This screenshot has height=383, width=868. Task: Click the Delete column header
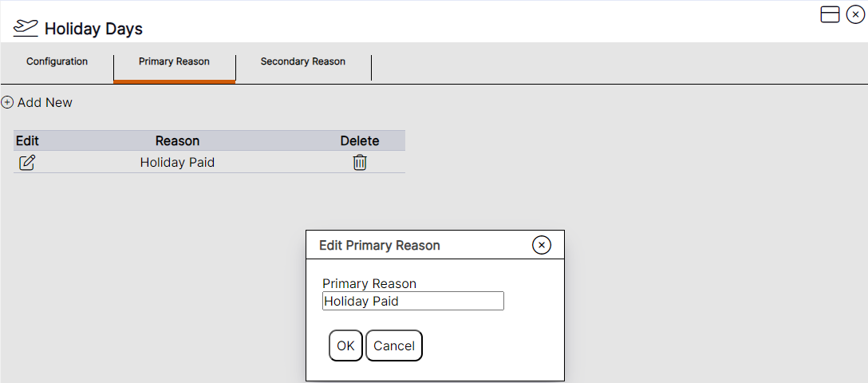point(360,140)
